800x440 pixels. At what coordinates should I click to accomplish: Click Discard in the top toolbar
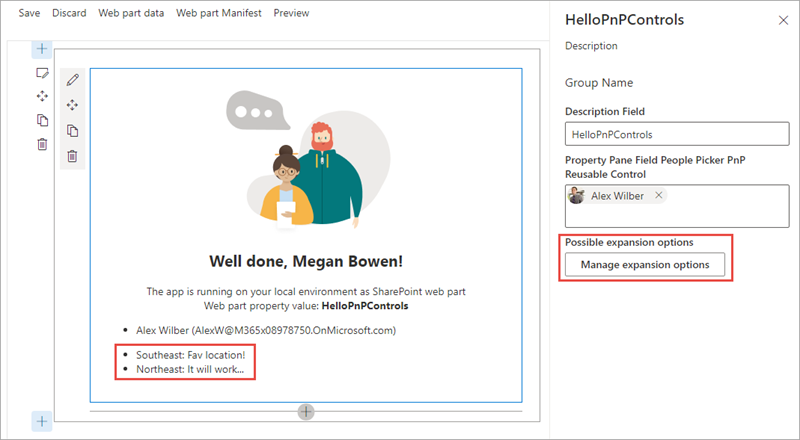69,13
